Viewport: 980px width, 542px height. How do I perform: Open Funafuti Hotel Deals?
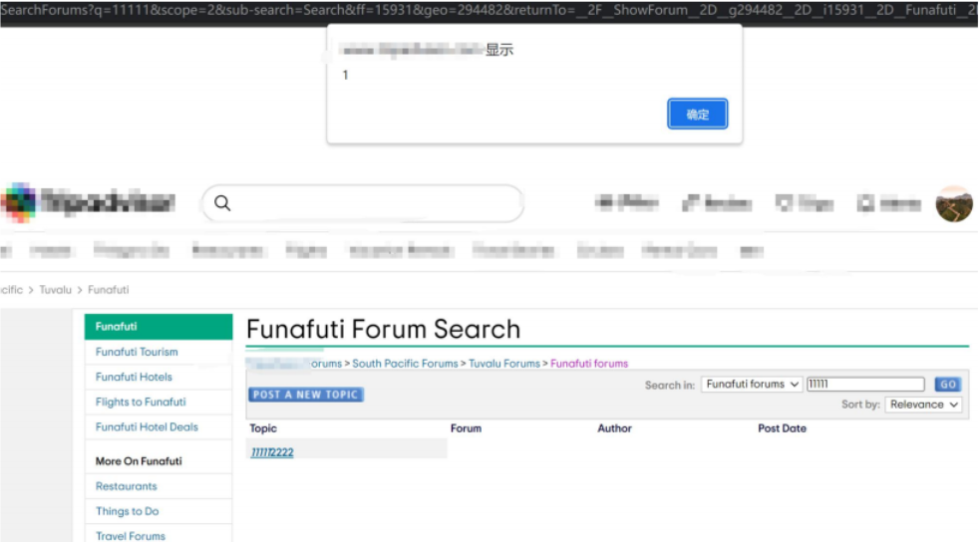coord(147,426)
